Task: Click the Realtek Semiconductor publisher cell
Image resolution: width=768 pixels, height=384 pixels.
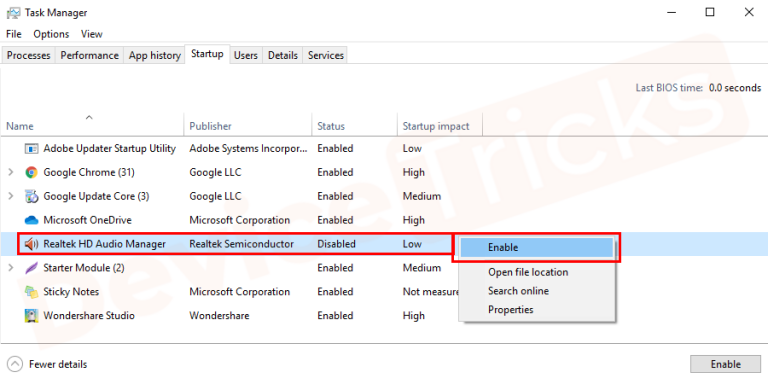Action: coord(241,244)
